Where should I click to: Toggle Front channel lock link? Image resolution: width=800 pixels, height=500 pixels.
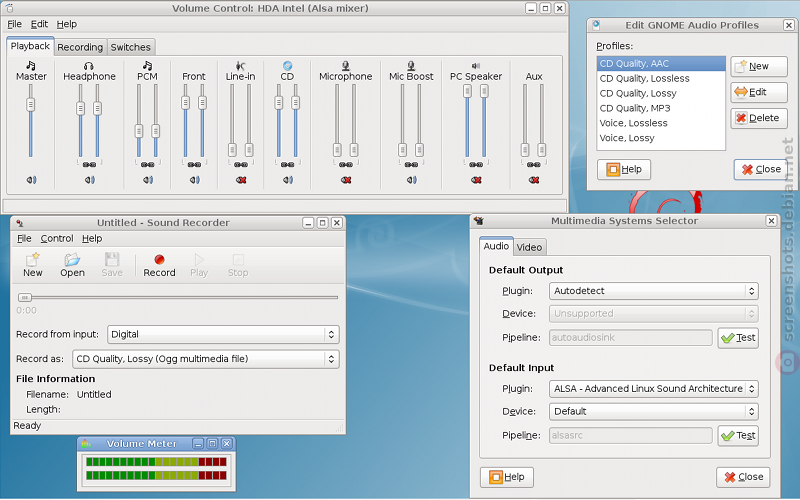tap(194, 164)
